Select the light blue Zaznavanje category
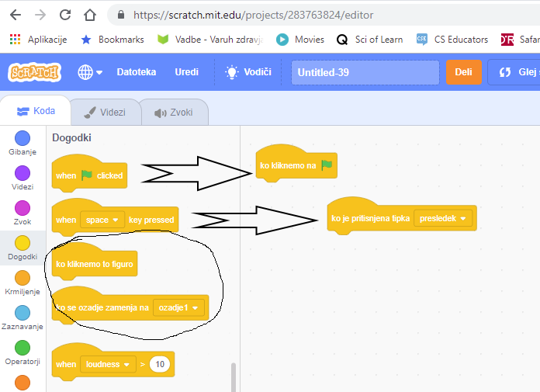 (x=22, y=313)
